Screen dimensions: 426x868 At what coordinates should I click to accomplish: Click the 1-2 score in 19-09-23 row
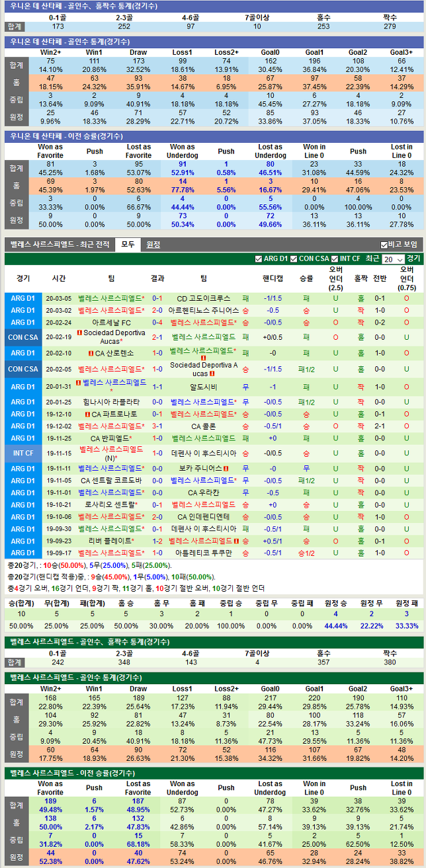[x=157, y=541]
